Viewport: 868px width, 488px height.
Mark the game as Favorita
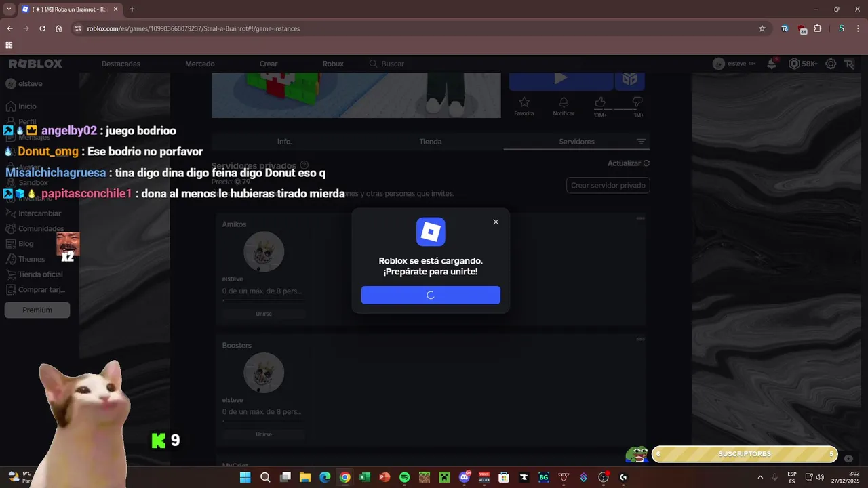click(x=524, y=106)
